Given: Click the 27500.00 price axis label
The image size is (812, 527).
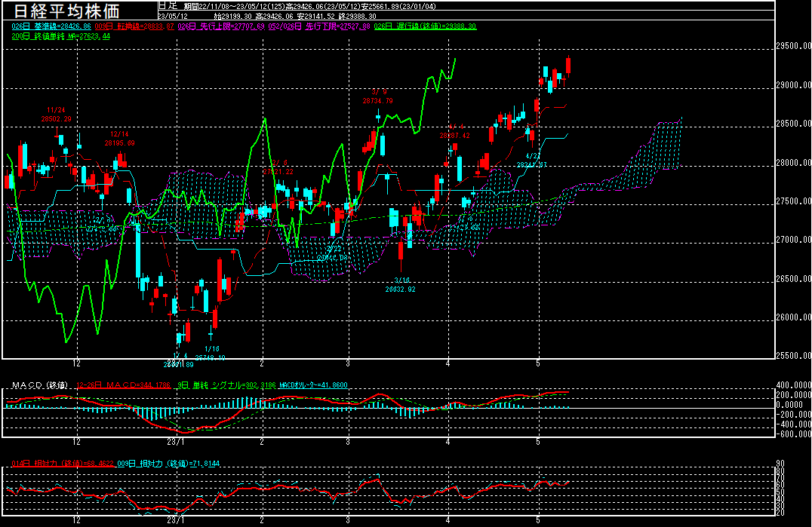Looking at the screenshot, I should tap(793, 201).
